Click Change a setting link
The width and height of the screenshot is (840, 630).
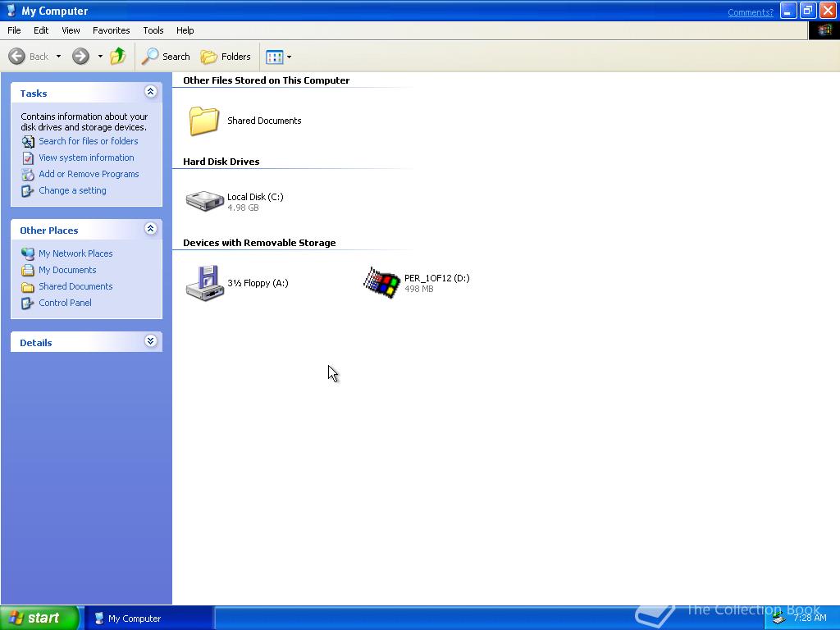pyautogui.click(x=72, y=190)
